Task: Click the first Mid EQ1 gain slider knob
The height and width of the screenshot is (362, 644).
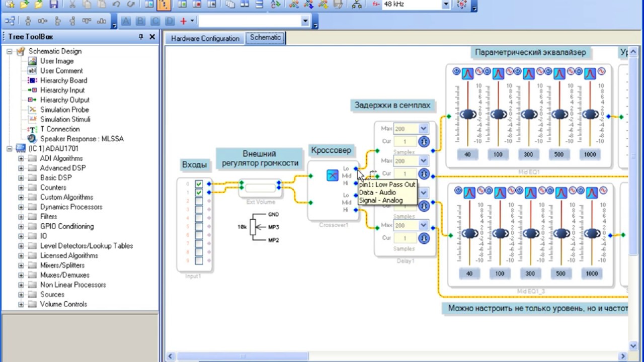Action: tap(468, 115)
